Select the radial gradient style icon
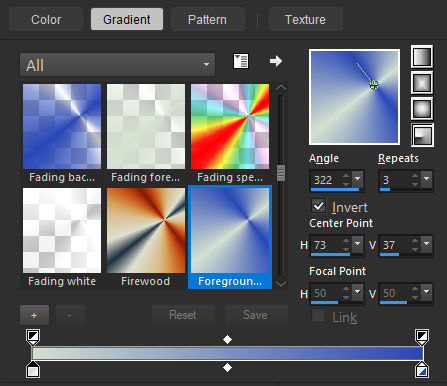Screen dimensions: 447x386 (422, 135)
